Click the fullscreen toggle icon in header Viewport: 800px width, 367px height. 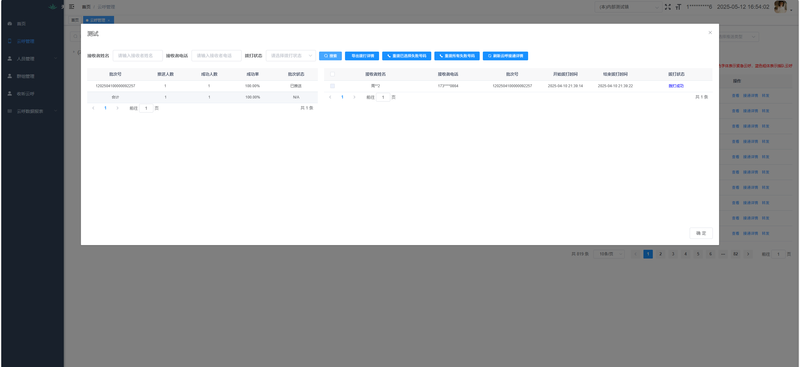tap(668, 7)
